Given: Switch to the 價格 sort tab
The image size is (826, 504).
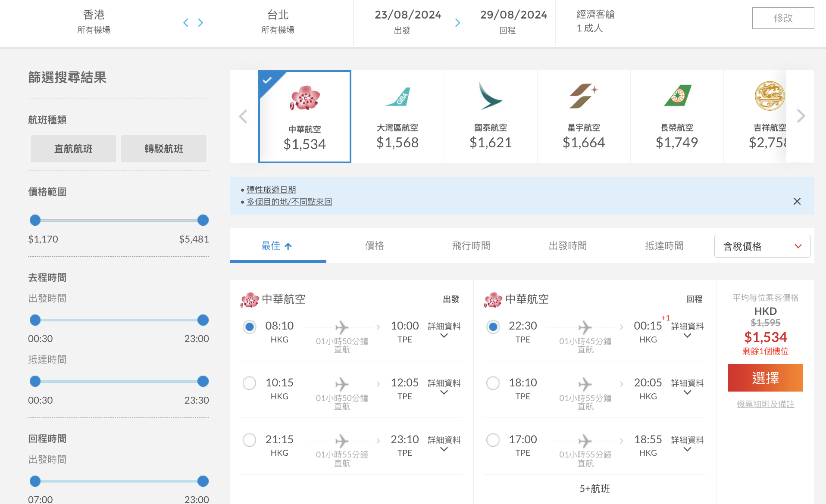Looking at the screenshot, I should coord(374,246).
